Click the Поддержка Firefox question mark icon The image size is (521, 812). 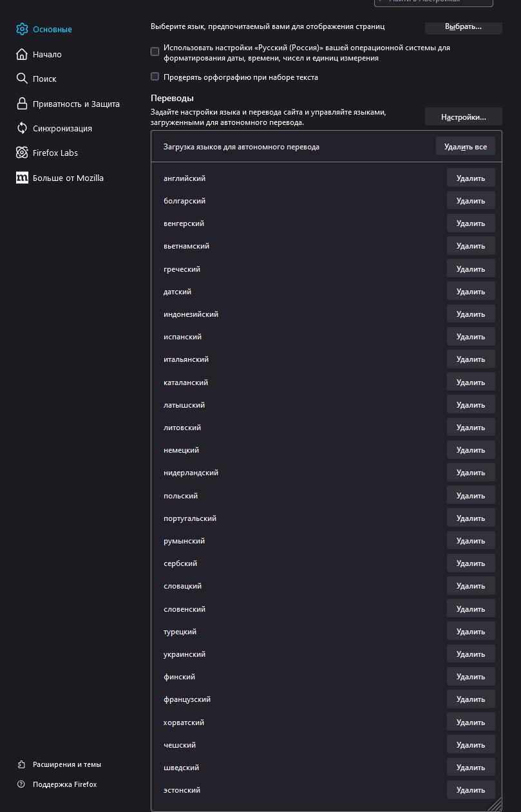(x=21, y=784)
